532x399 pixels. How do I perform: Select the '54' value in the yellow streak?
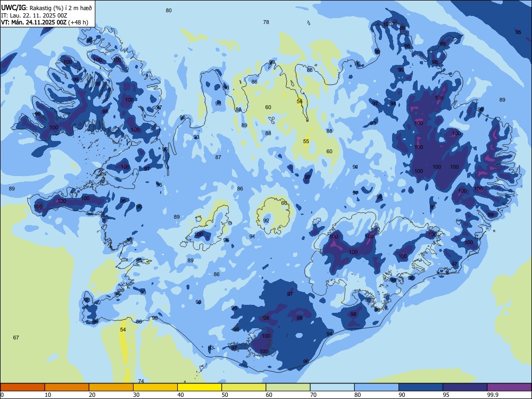123,329
